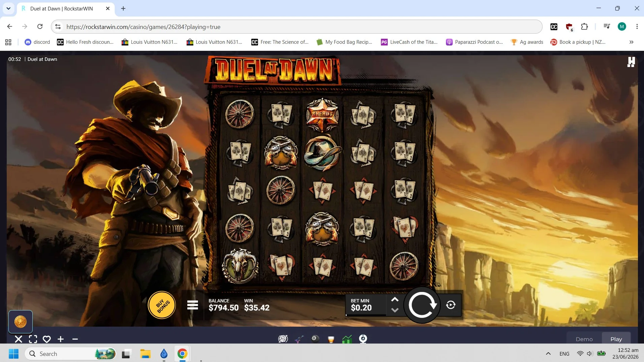The width and height of the screenshot is (644, 362).
Task: Click the Hacksaw Gaming logo icon
Action: click(631, 62)
